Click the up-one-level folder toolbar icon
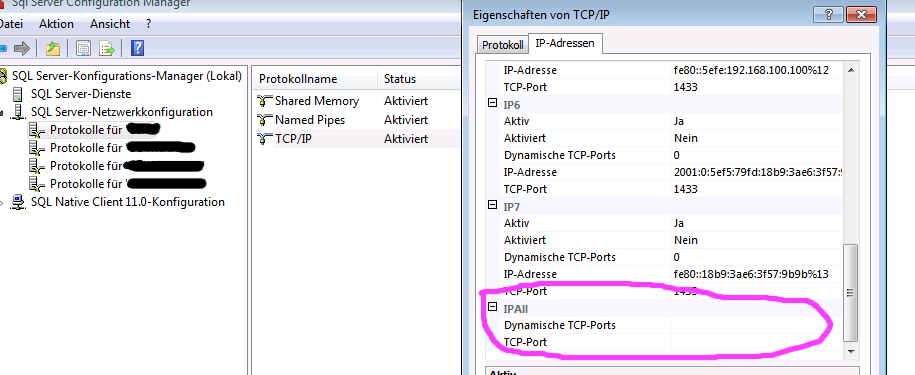 click(x=53, y=48)
